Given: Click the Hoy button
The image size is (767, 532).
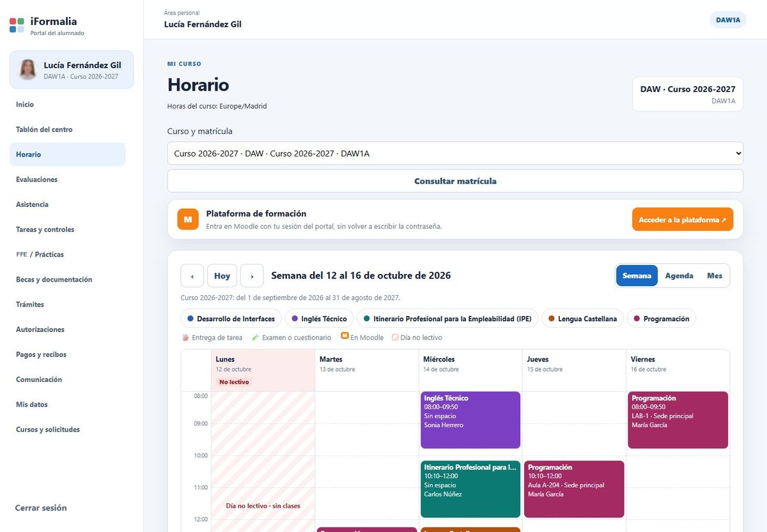Looking at the screenshot, I should coord(222,276).
